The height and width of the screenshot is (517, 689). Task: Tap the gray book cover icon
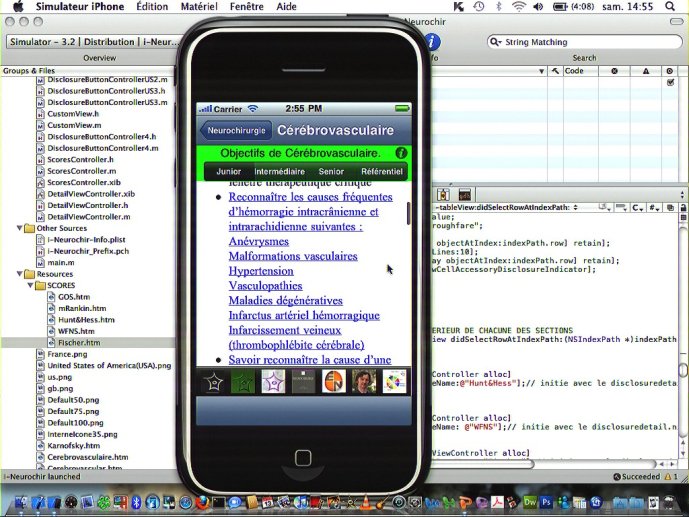tap(304, 381)
